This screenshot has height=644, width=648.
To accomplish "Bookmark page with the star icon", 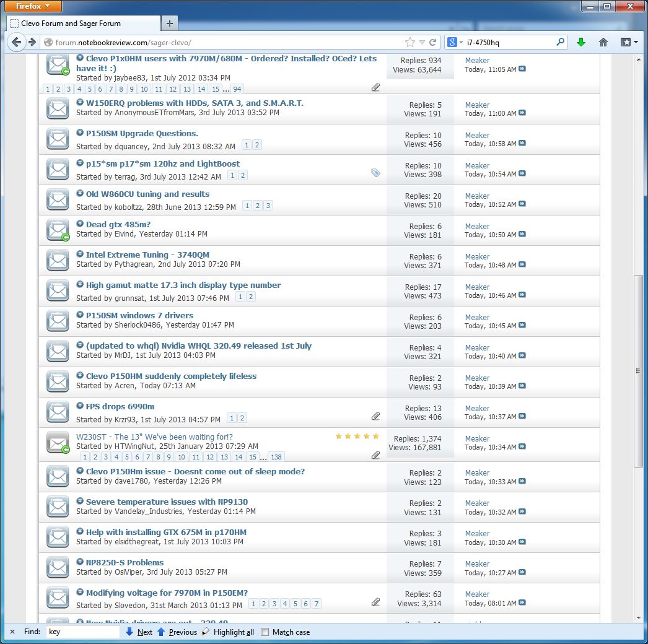I will (410, 42).
